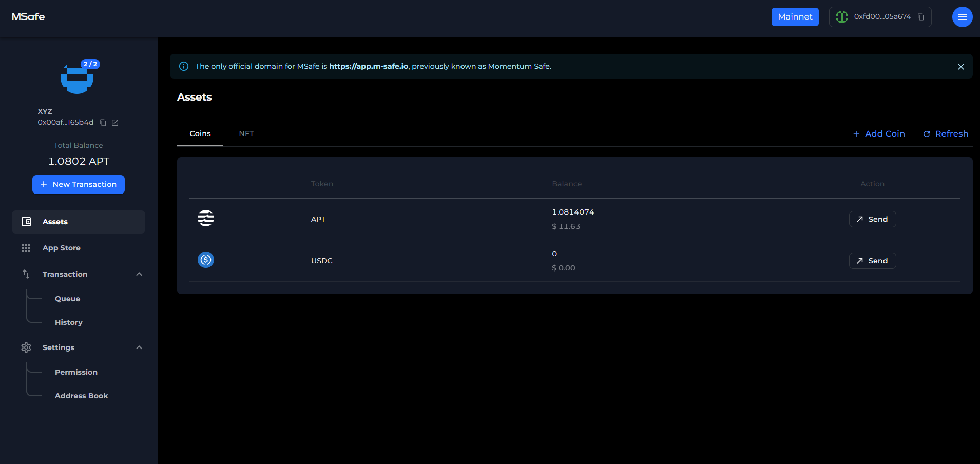Viewport: 980px width, 464px height.
Task: Collapse the Transaction menu section
Action: [x=139, y=274]
